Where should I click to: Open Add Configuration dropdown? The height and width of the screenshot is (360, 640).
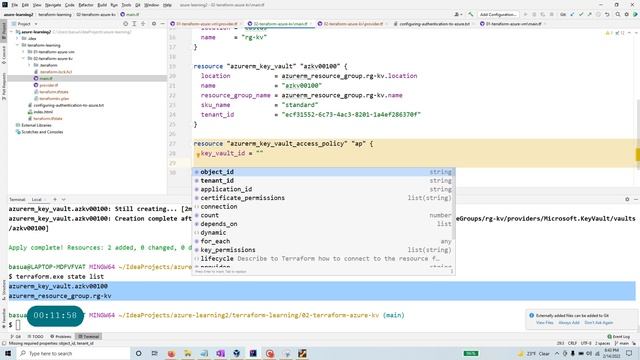tap(498, 14)
